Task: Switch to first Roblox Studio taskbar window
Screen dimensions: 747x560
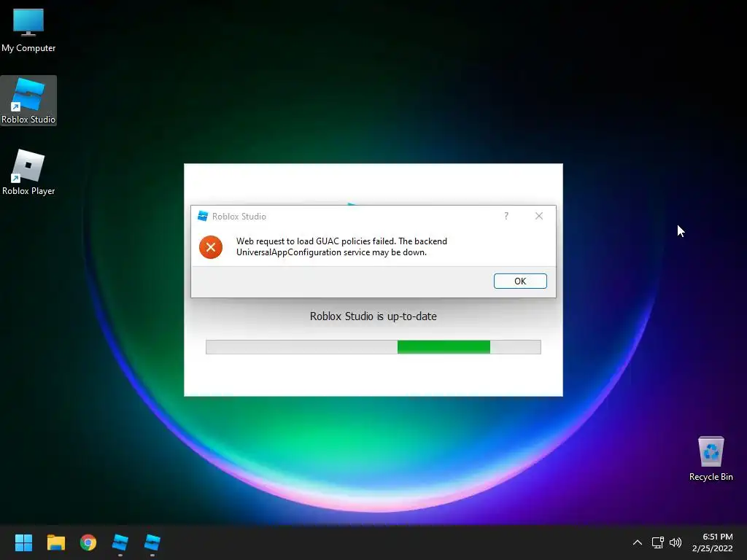Action: pos(120,542)
